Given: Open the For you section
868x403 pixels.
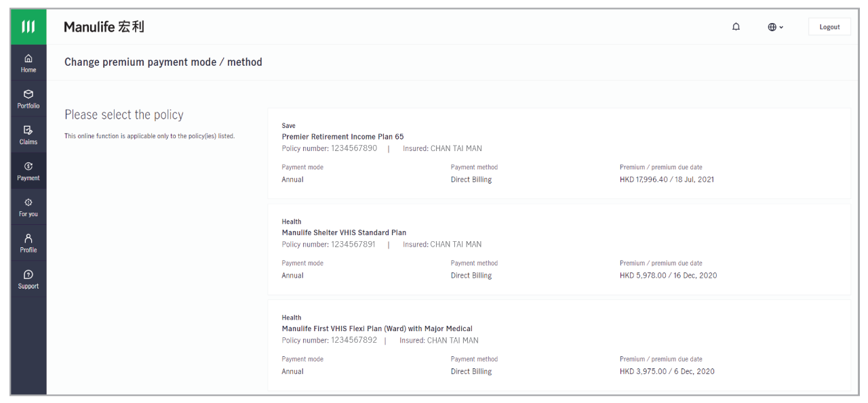Looking at the screenshot, I should click(28, 207).
